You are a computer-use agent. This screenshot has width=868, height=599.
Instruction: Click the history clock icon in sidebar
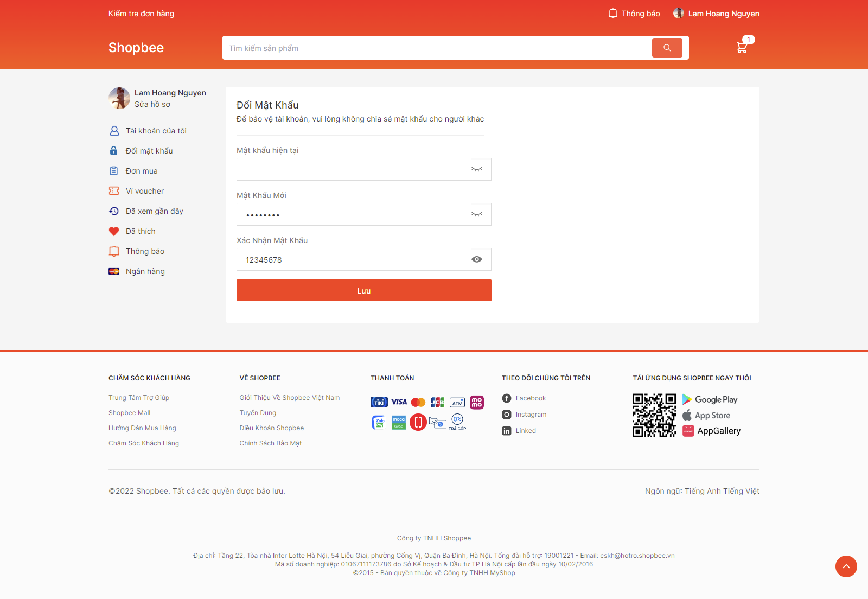114,211
